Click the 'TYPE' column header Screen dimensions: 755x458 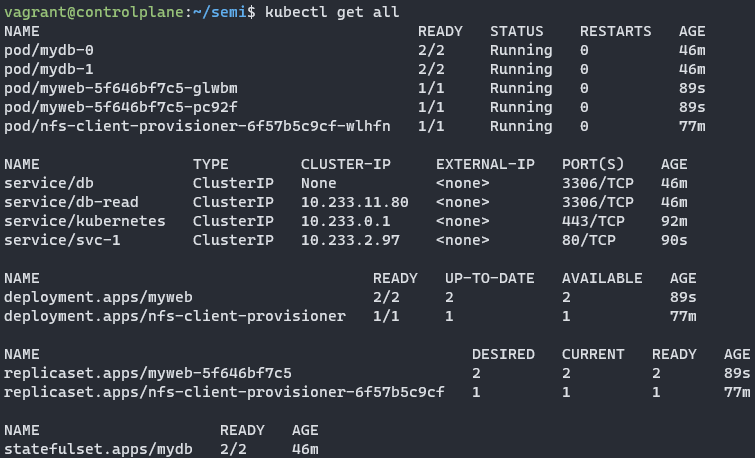[211, 164]
